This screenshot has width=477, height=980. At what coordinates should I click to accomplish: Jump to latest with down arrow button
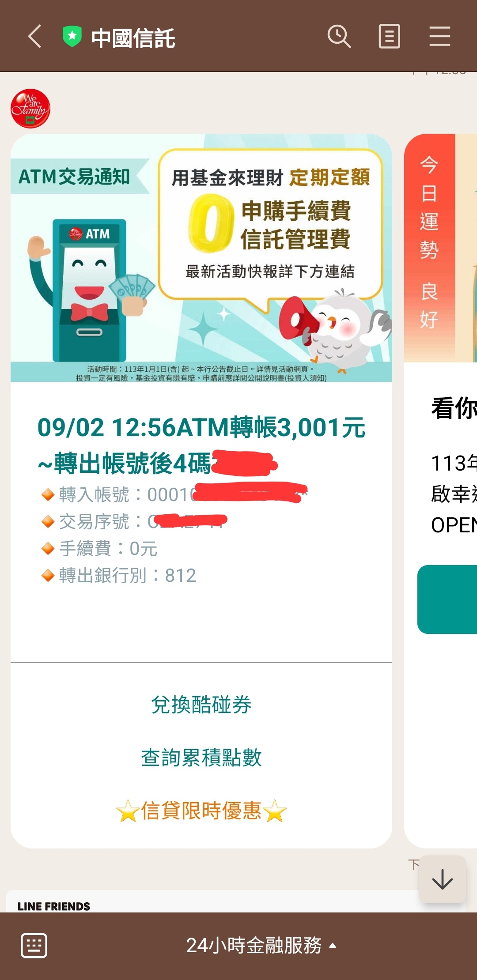click(x=443, y=879)
